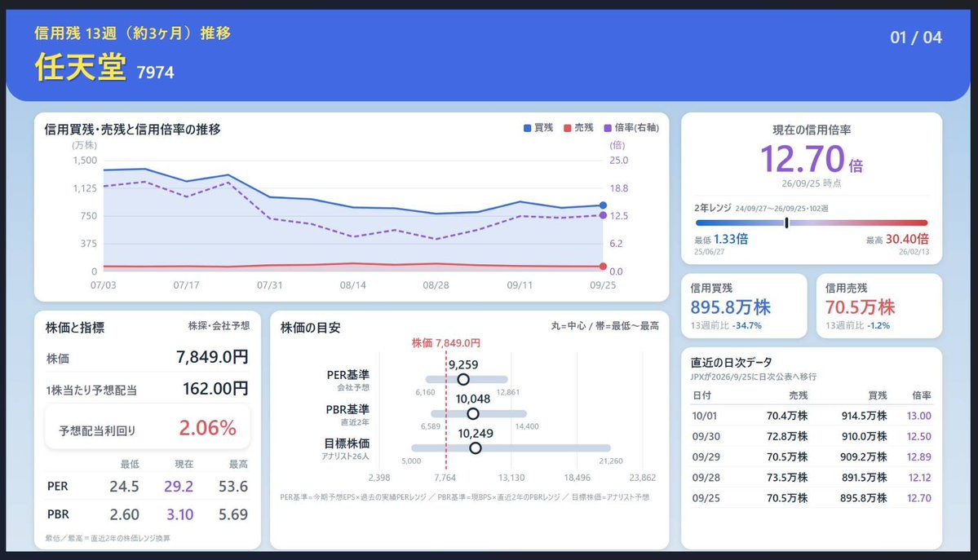Click the chart title 信用買残・売残と信用倍率の推移
The height and width of the screenshot is (560, 978).
coord(132,129)
